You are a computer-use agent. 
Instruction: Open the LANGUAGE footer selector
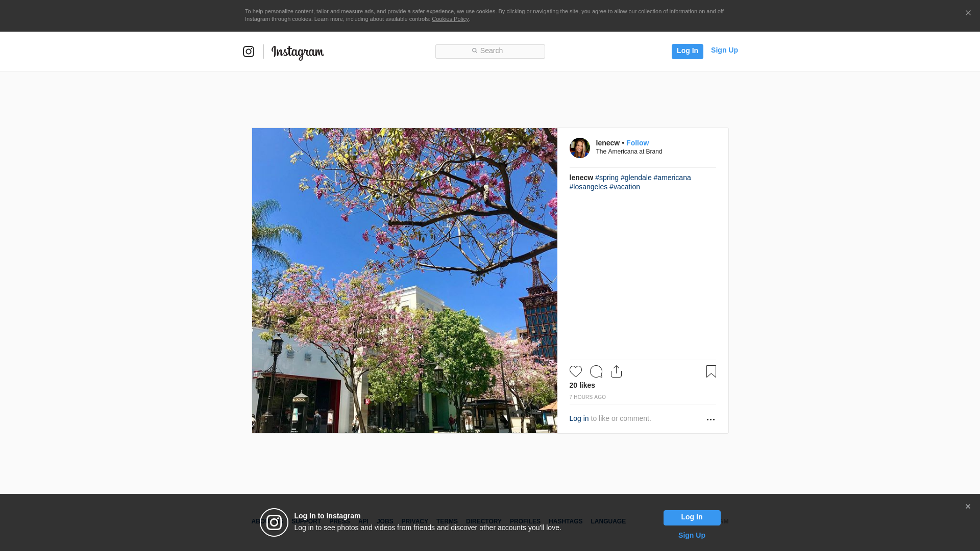point(608,521)
